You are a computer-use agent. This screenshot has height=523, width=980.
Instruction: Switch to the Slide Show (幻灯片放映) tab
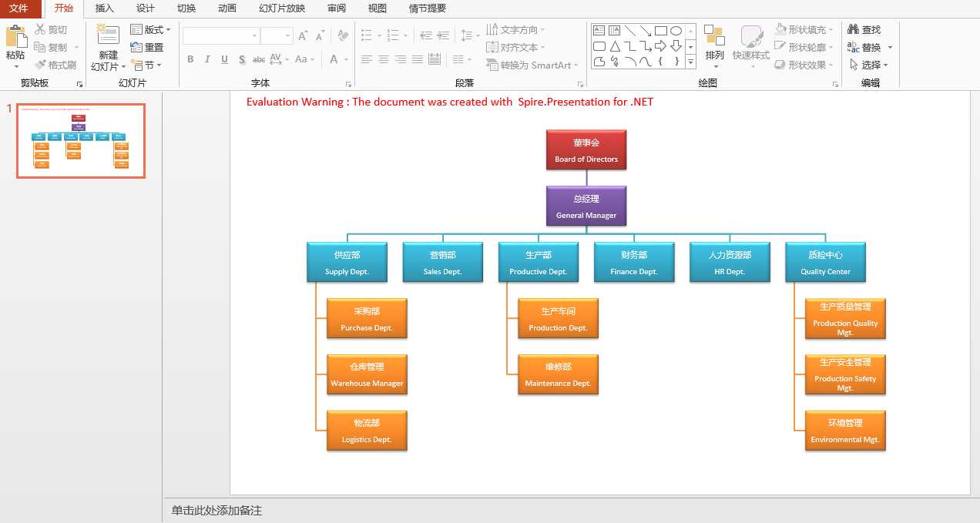click(281, 8)
